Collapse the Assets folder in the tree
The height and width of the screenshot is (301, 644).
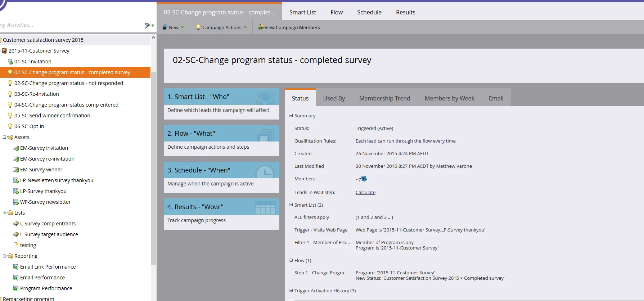click(x=5, y=137)
